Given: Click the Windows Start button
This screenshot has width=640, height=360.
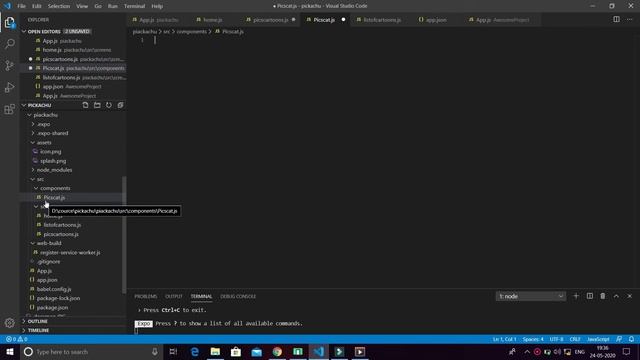Looking at the screenshot, I should (x=10, y=351).
